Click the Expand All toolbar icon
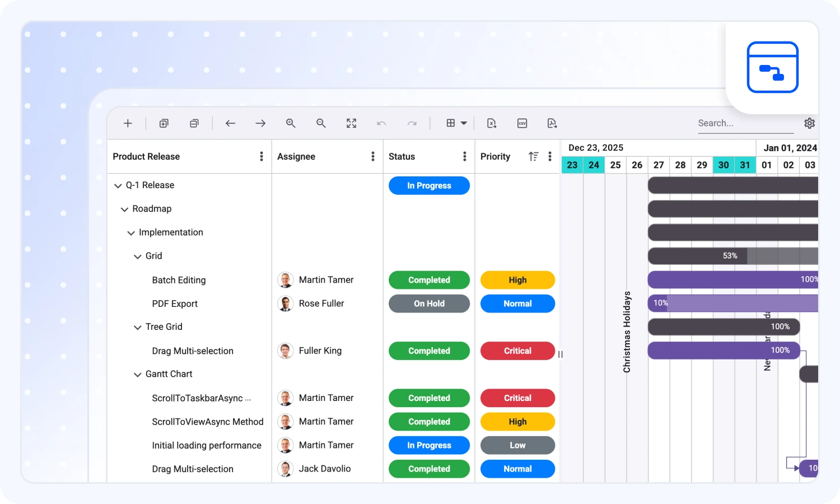 point(164,123)
